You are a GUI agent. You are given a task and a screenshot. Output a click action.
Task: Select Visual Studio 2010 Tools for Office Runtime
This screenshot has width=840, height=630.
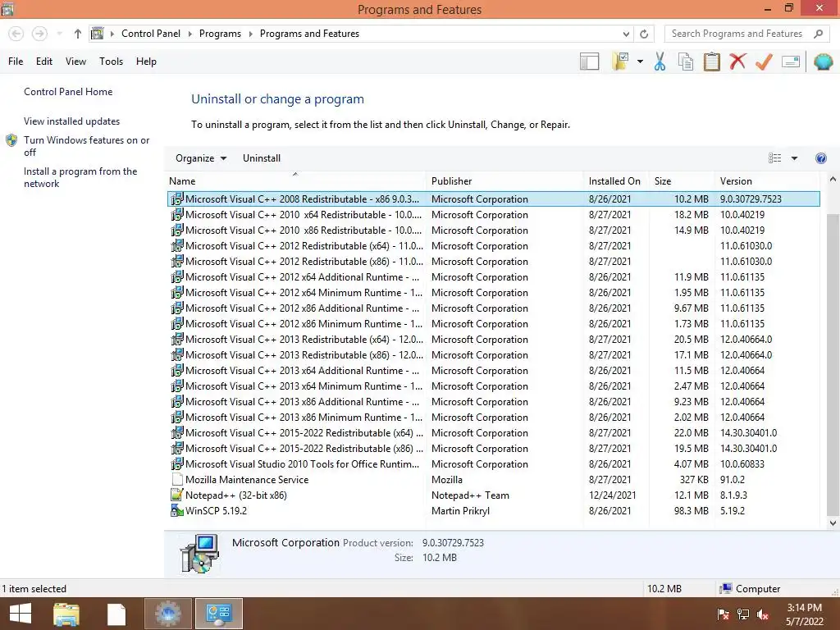point(493,464)
